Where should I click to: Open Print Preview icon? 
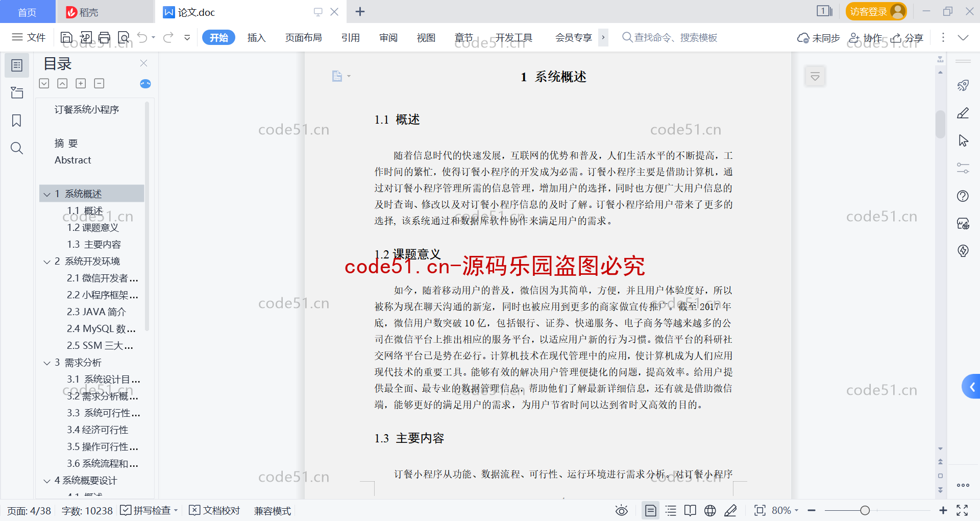124,37
